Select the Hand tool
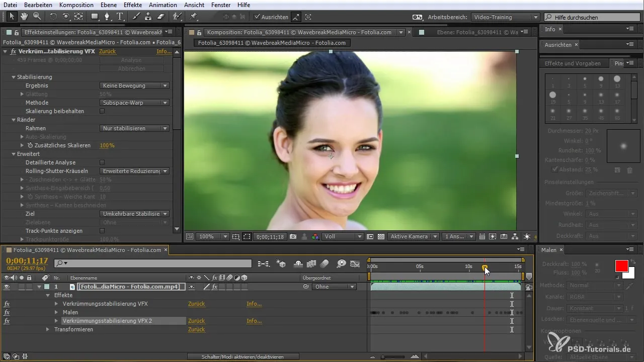 (25, 17)
